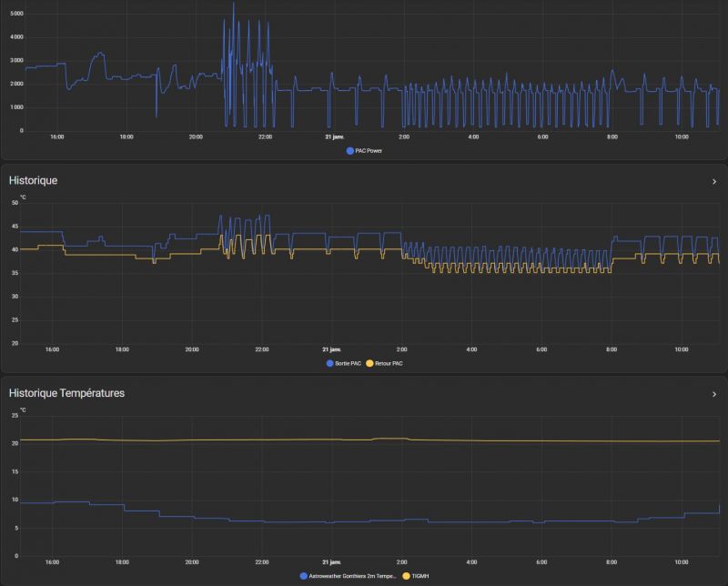Click the blue Astroweather legend dot
This screenshot has width=728, height=586.
(x=303, y=576)
